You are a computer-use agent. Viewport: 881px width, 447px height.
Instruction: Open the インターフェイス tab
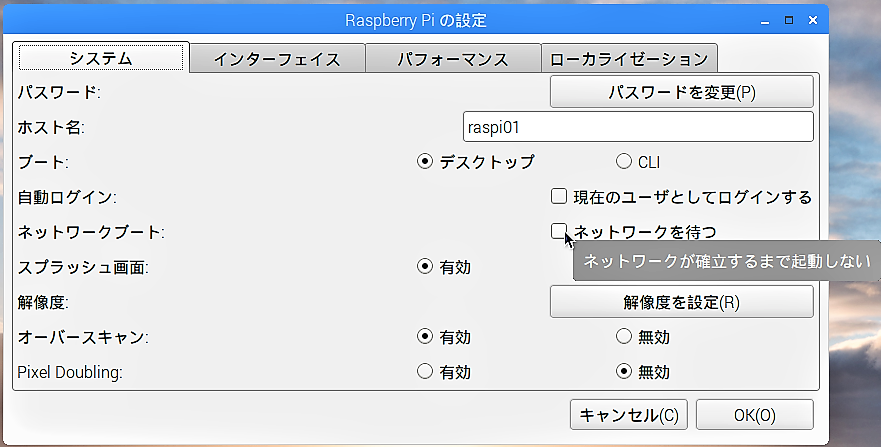click(278, 59)
